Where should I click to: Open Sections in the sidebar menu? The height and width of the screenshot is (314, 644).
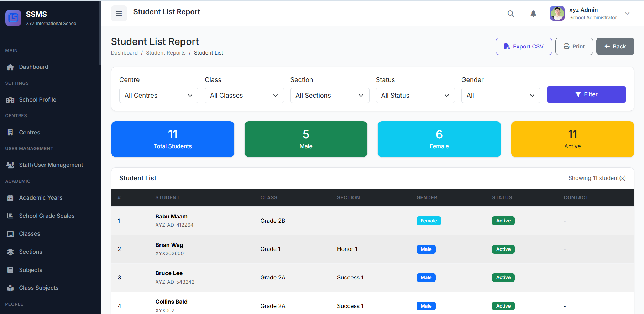[31, 252]
